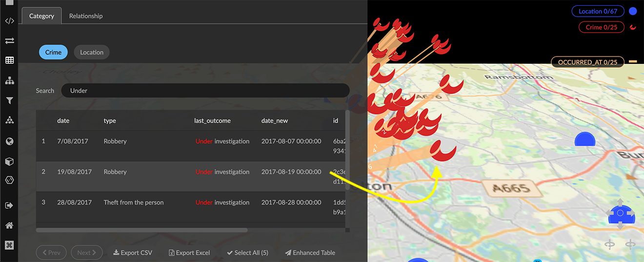This screenshot has width=644, height=262.
Task: Select the Category tab
Action: coord(41,16)
